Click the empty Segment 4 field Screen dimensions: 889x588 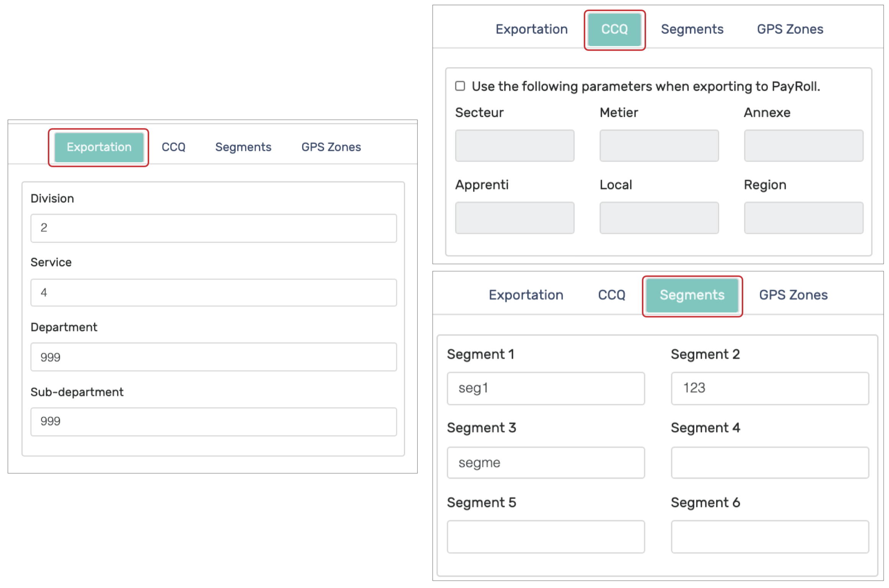770,463
